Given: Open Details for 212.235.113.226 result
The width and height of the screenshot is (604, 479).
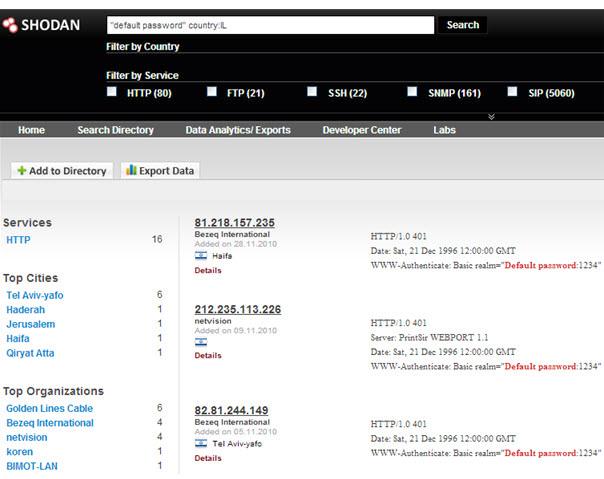Looking at the screenshot, I should 208,355.
